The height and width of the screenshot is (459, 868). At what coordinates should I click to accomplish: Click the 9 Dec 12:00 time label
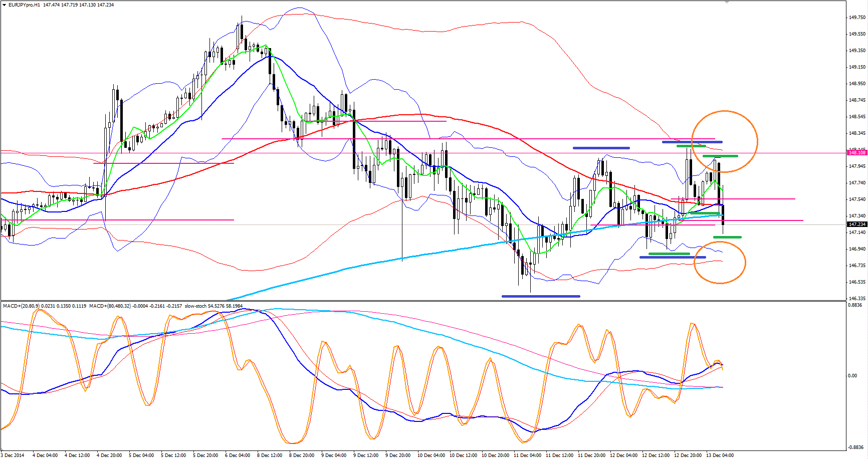coord(367,455)
